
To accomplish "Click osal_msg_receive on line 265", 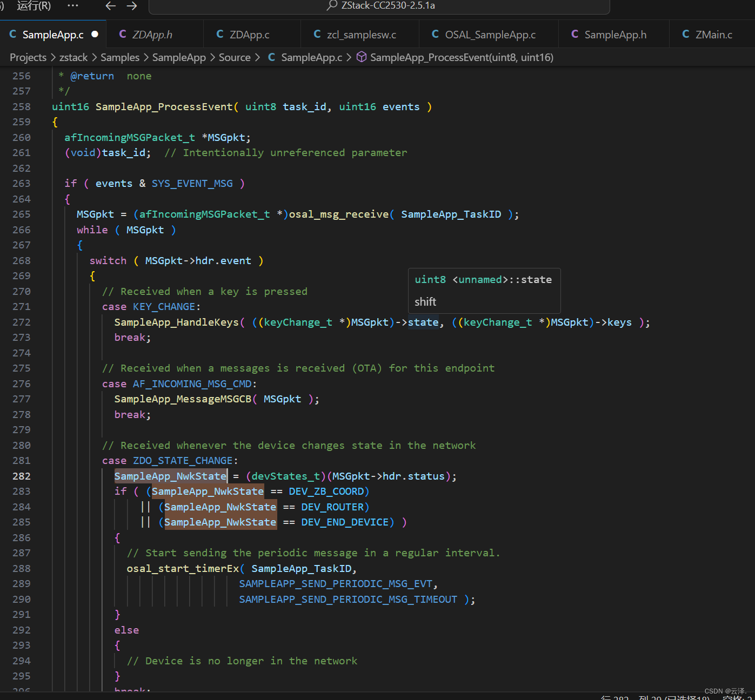I will (338, 214).
